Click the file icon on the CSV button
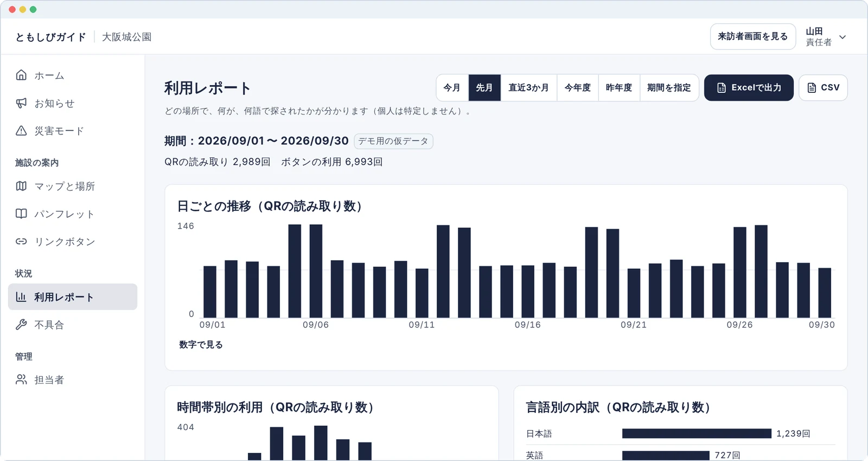Screen dimensions: 868x461 pyautogui.click(x=812, y=88)
